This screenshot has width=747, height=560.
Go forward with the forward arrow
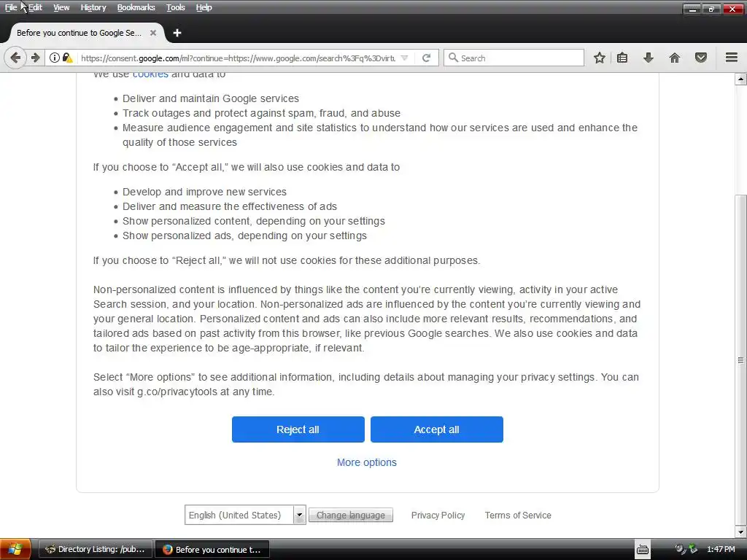36,58
